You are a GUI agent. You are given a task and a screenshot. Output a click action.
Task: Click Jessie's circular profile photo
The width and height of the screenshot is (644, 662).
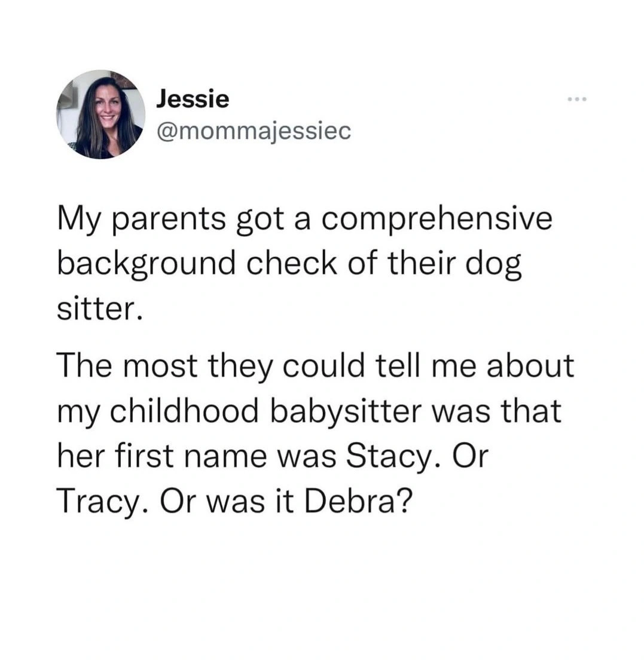click(x=100, y=115)
